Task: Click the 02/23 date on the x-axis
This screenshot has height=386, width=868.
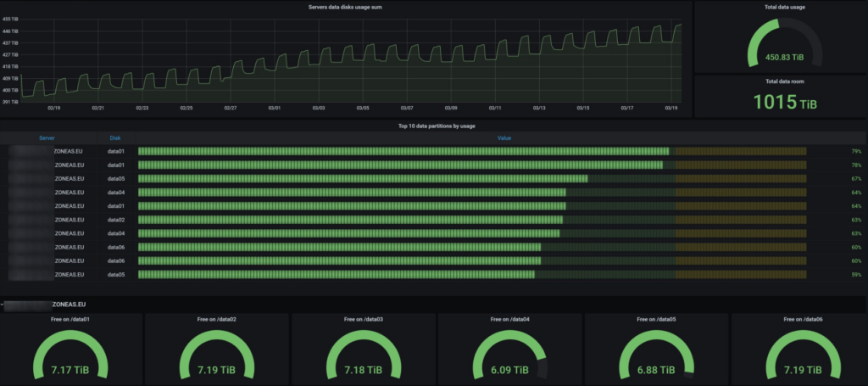Action: coord(142,108)
